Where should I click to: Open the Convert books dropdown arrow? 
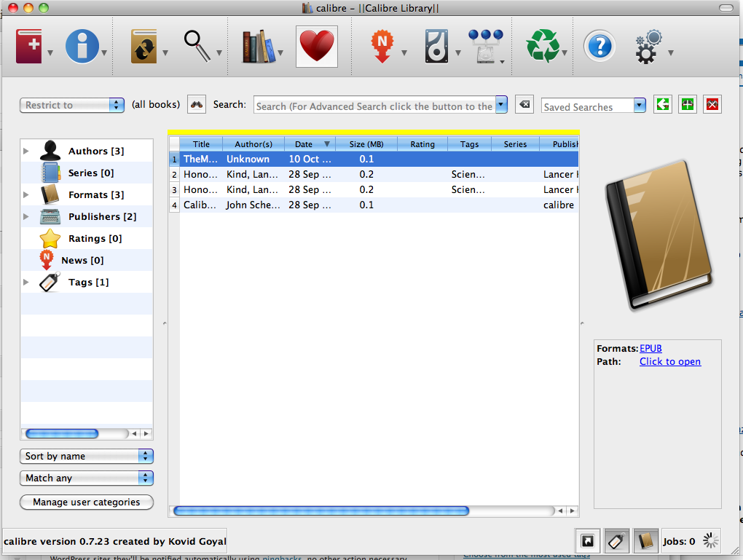[x=165, y=53]
